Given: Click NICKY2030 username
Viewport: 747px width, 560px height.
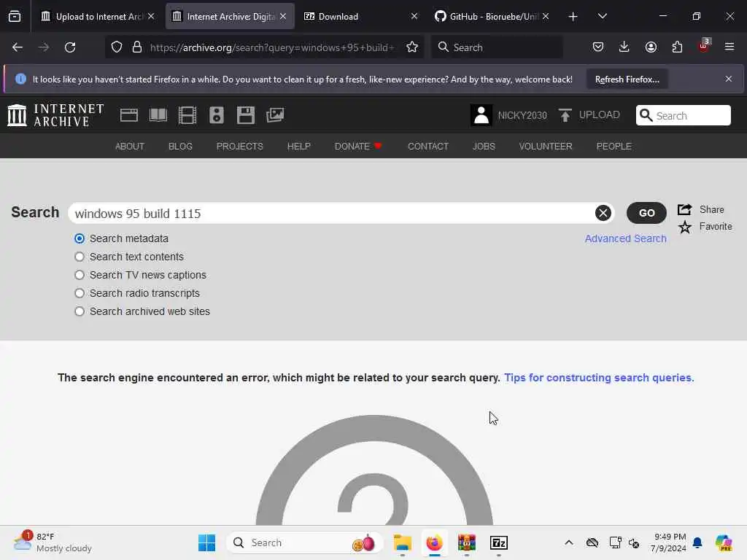Looking at the screenshot, I should pyautogui.click(x=522, y=116).
